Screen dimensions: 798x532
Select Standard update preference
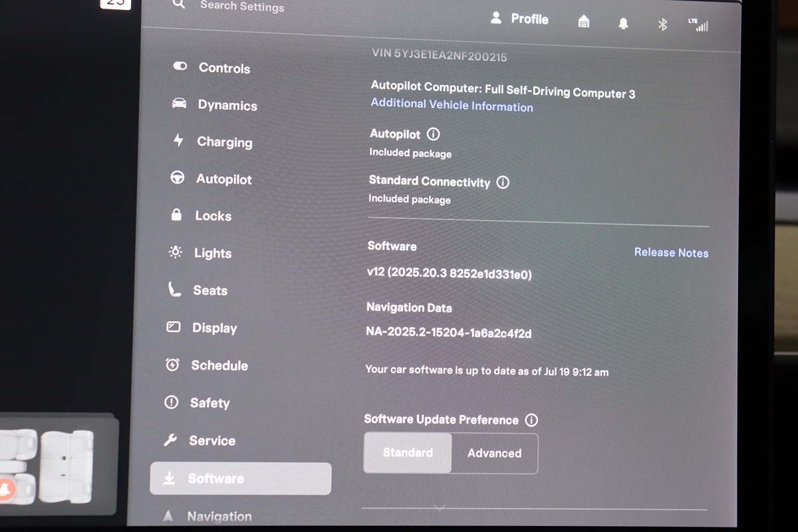pyautogui.click(x=408, y=453)
